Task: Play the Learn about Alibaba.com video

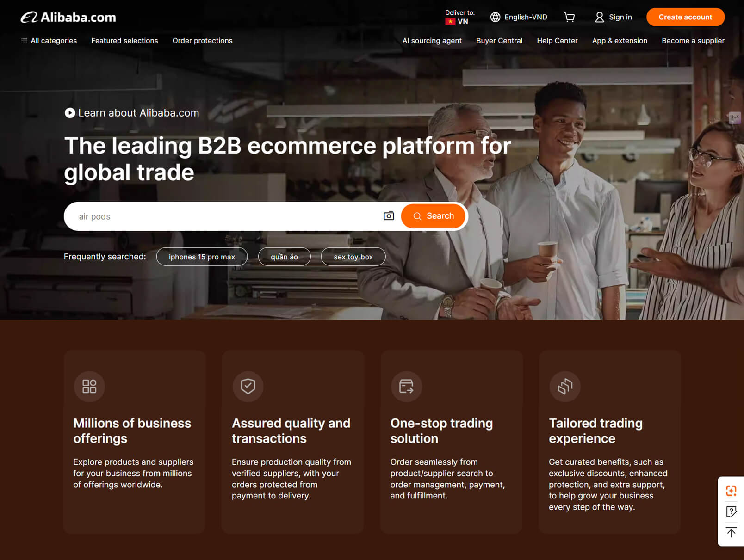Action: coord(70,113)
